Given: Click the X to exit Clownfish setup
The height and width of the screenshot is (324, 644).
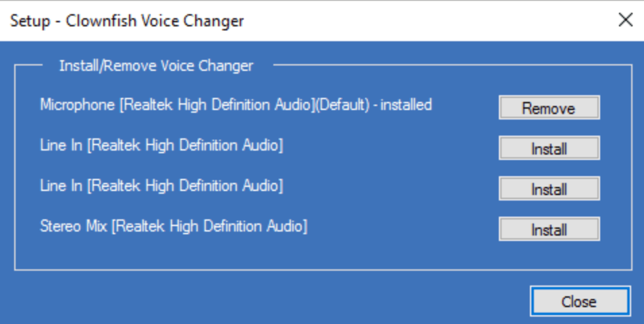Looking at the screenshot, I should [x=626, y=20].
